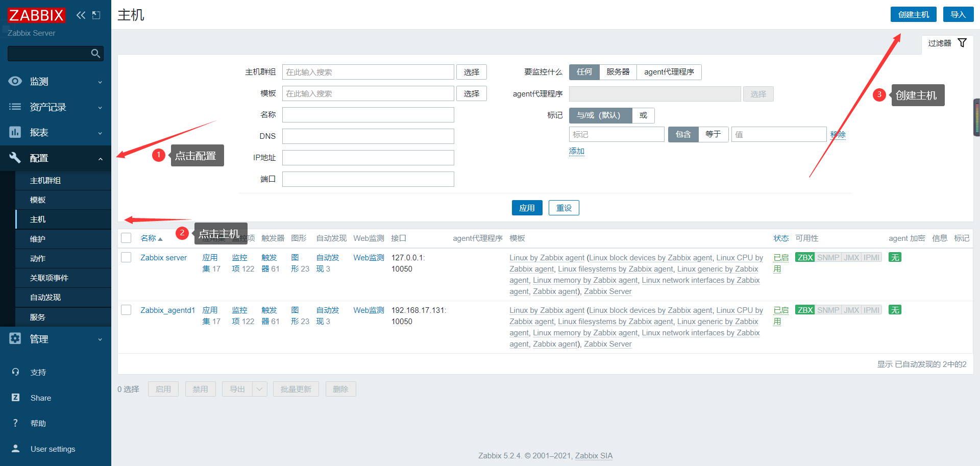Screen dimensions: 980x466
Task: Click ZBX availability badge for Zabbix_agentd1
Action: click(805, 310)
